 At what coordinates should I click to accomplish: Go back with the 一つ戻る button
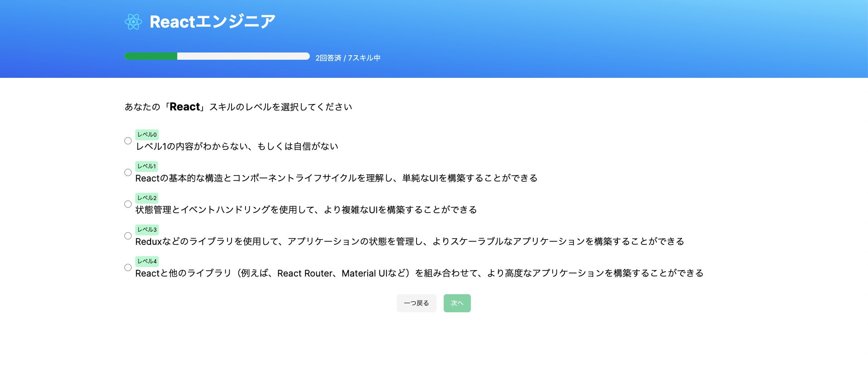click(417, 303)
